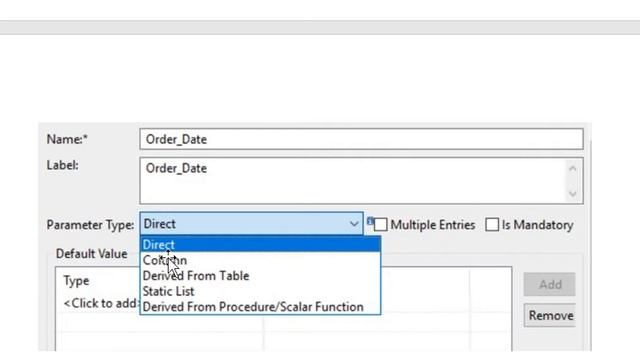Screen dimensions: 640x360
Task: Enable the Multiple Entries checkbox
Action: pos(380,225)
